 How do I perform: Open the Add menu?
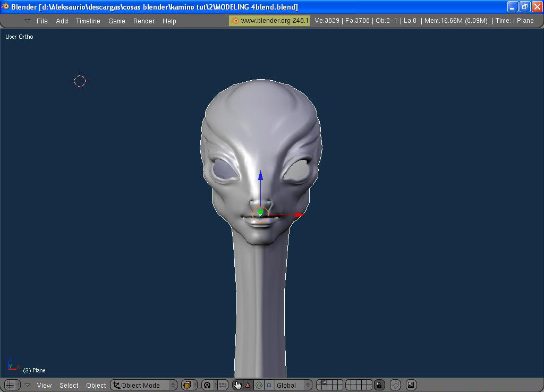[62, 21]
